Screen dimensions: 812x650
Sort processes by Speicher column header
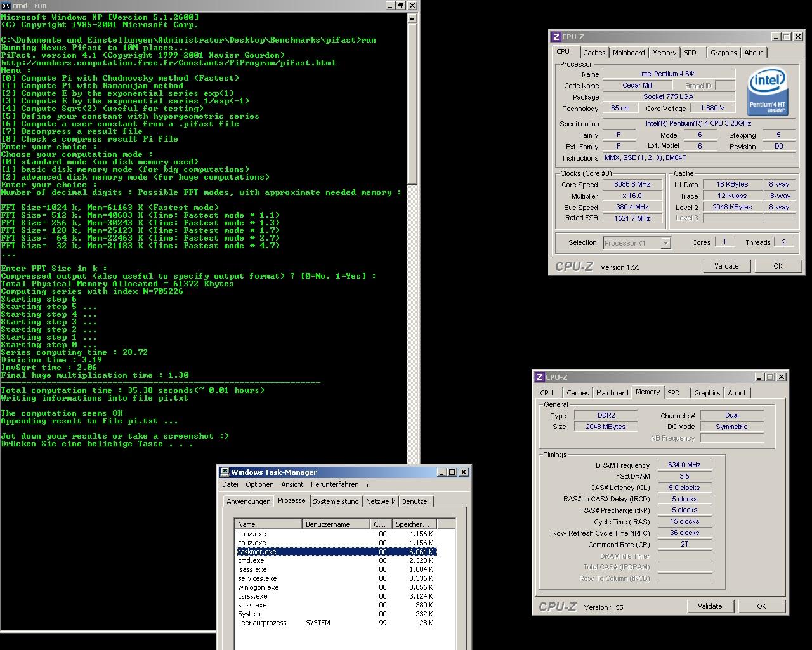pos(414,524)
